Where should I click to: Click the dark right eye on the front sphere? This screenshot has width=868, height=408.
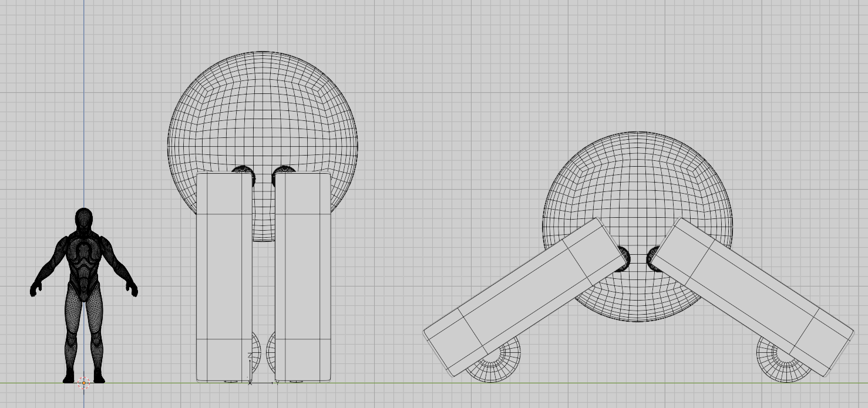coord(285,170)
